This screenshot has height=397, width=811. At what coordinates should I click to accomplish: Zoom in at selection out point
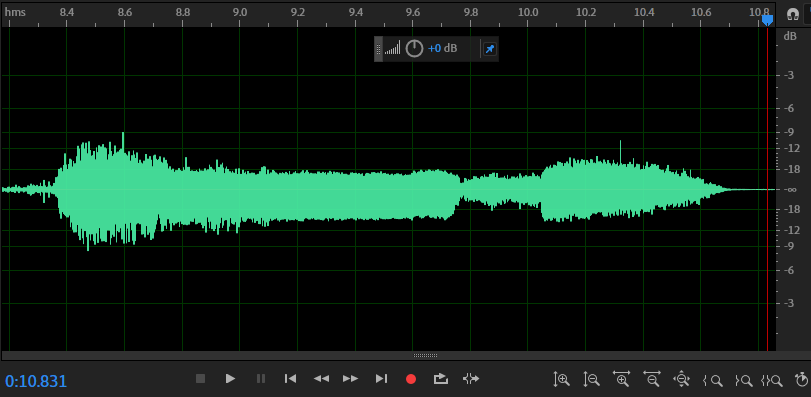pyautogui.click(x=743, y=381)
